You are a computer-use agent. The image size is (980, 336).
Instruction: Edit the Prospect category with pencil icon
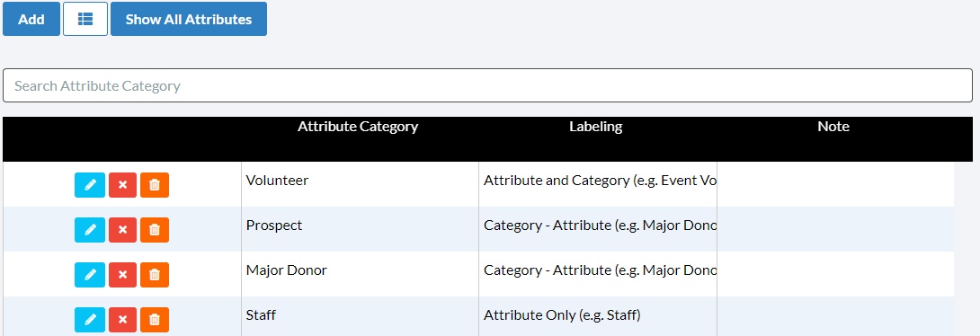(x=90, y=230)
